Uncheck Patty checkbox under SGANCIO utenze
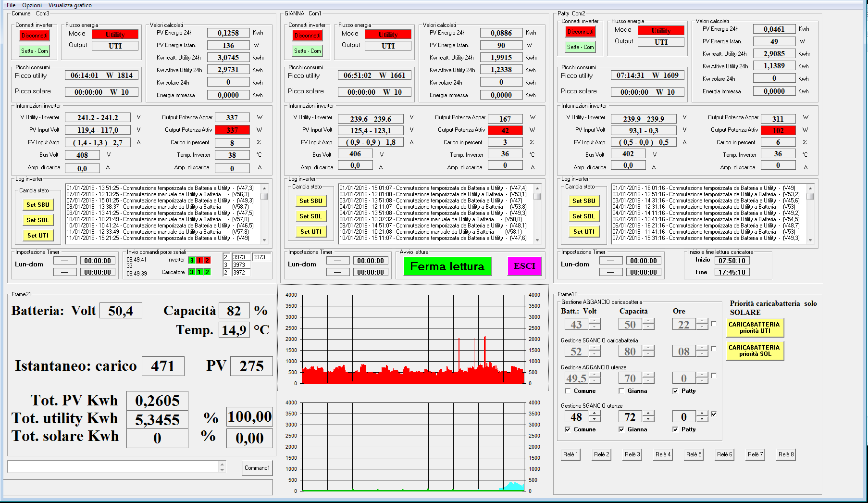 [675, 429]
